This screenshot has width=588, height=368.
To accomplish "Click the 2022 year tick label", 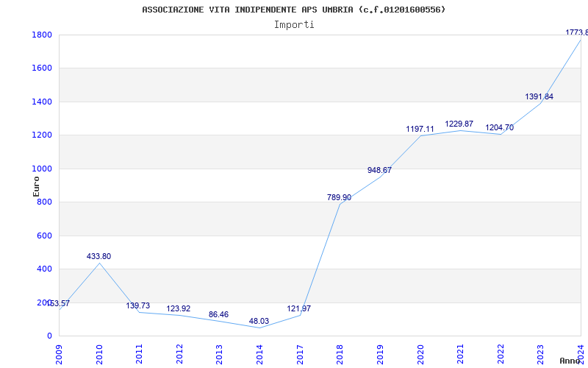I will (501, 355).
